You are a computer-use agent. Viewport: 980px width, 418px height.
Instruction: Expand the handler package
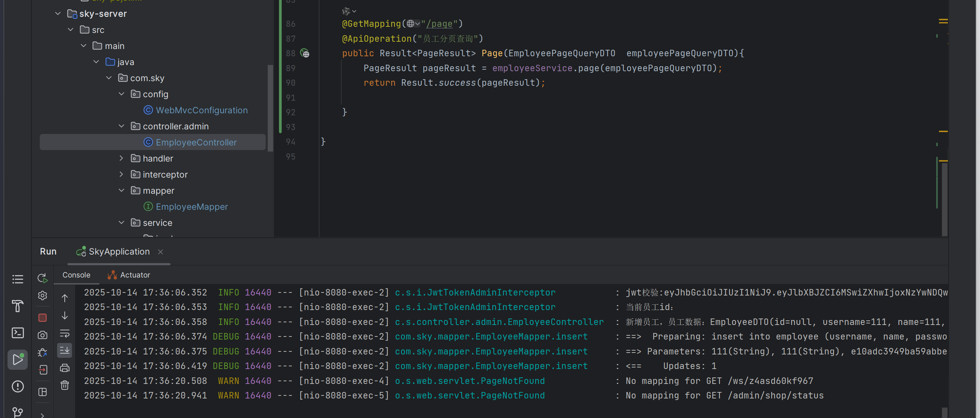click(121, 158)
